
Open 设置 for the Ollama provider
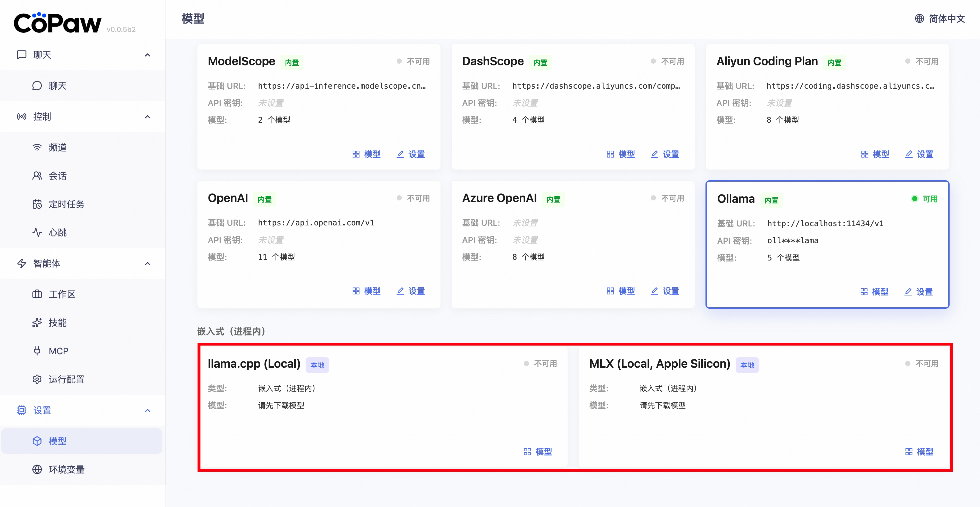tap(918, 292)
